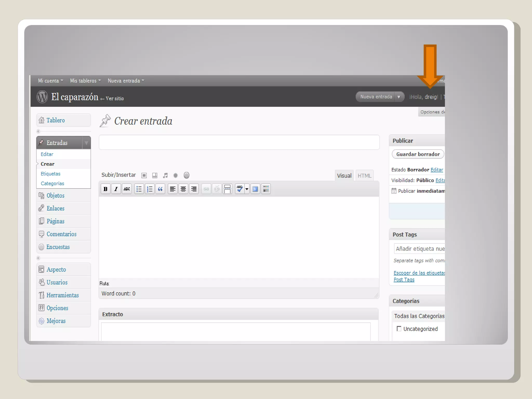The image size is (532, 399).
Task: Click Guardar borrador button
Action: click(x=418, y=154)
